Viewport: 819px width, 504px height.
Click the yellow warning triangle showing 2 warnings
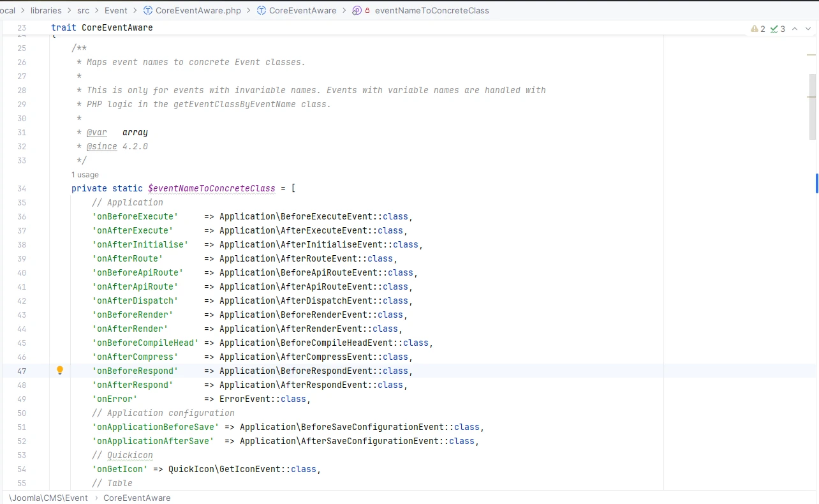pos(757,28)
